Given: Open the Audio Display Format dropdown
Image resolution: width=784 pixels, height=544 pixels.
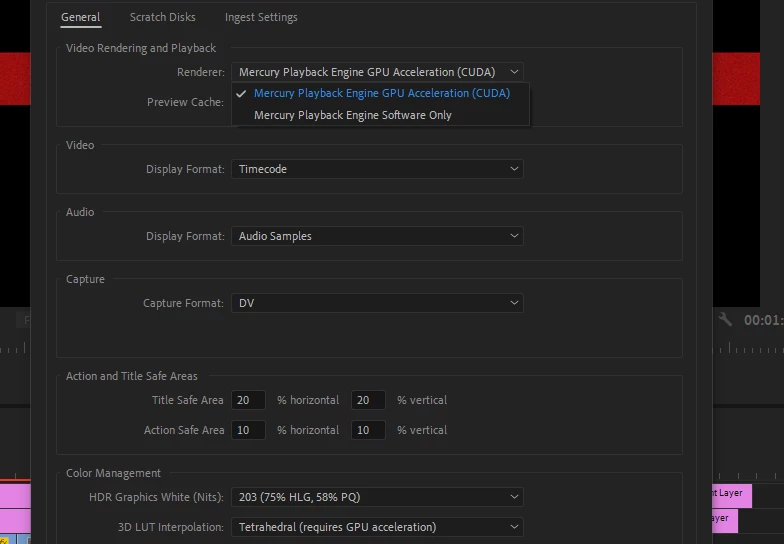Looking at the screenshot, I should click(377, 236).
